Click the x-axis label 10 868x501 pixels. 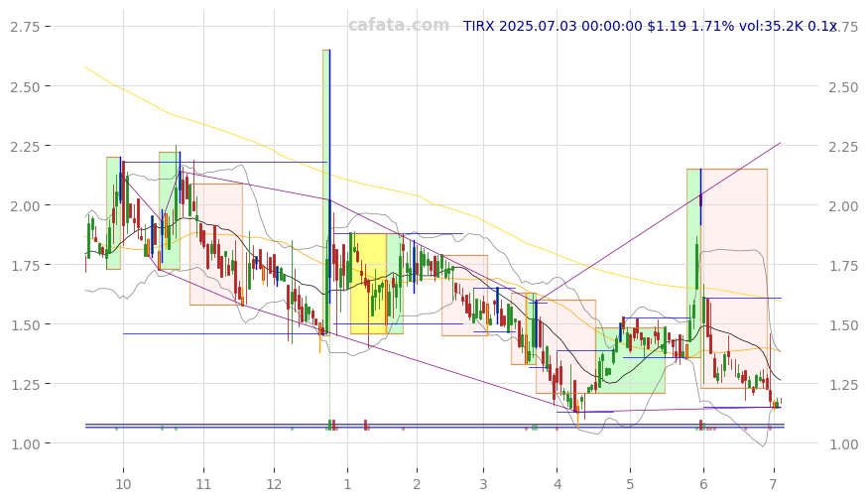[123, 484]
